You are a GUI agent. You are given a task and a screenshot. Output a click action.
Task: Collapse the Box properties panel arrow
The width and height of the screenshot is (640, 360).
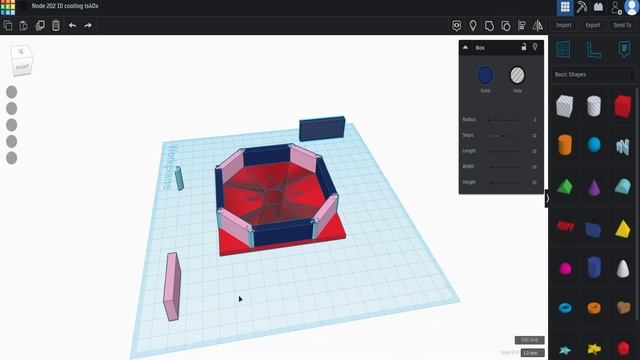465,47
